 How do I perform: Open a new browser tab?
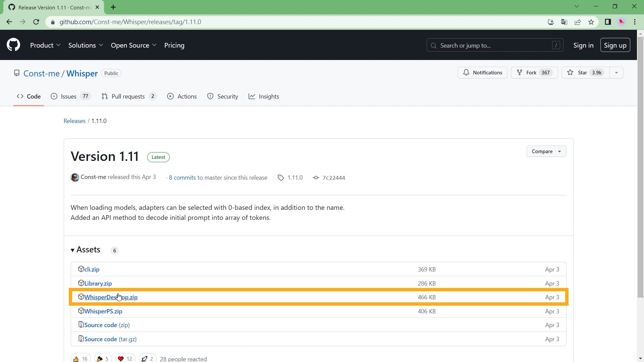point(113,7)
